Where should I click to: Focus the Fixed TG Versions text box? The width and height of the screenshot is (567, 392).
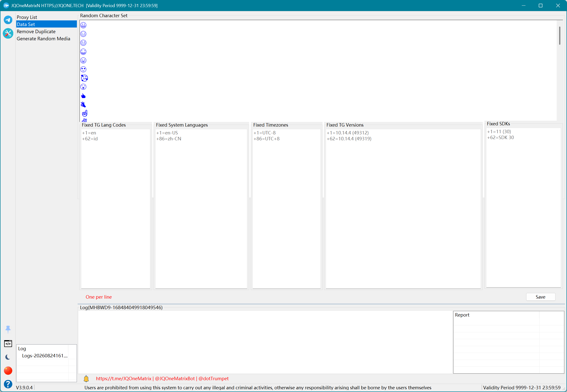[403, 209]
